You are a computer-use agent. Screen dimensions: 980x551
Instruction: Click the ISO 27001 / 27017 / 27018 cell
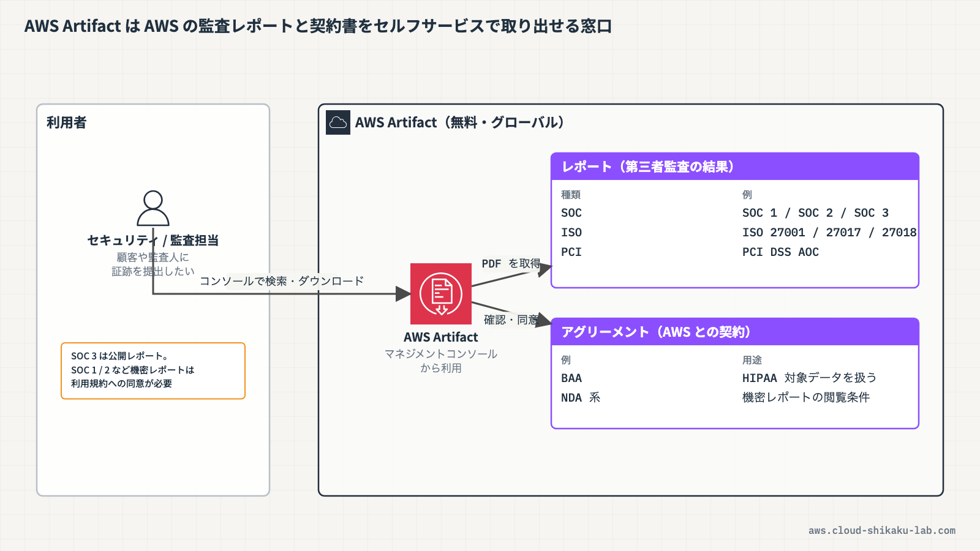(829, 233)
